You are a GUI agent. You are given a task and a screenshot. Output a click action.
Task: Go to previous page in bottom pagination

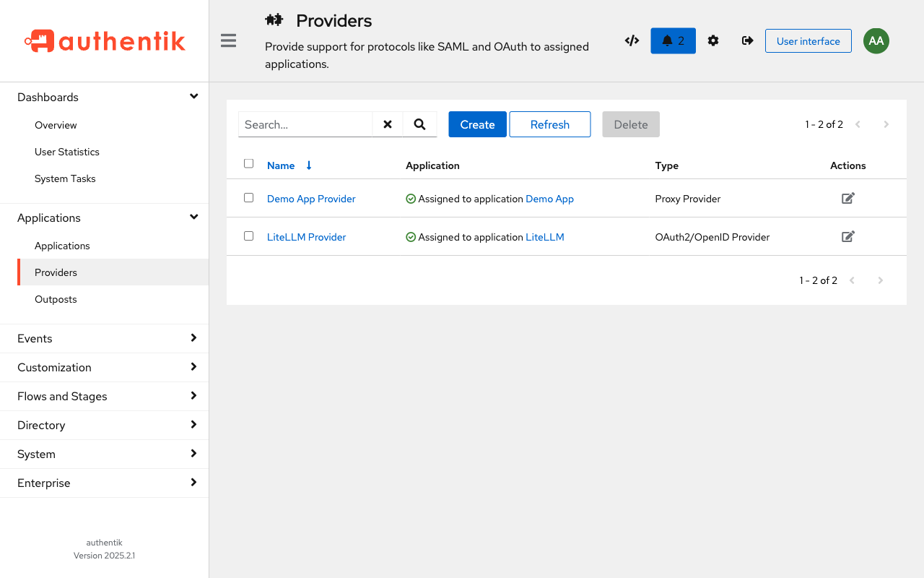(x=852, y=280)
